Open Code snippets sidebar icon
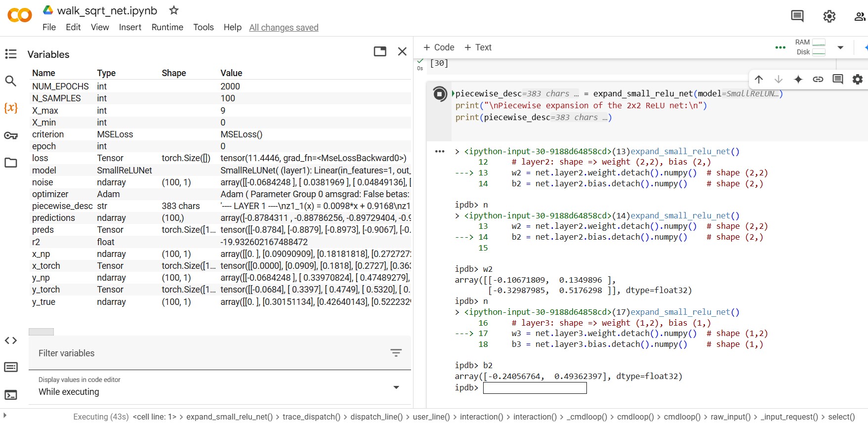 coord(11,340)
